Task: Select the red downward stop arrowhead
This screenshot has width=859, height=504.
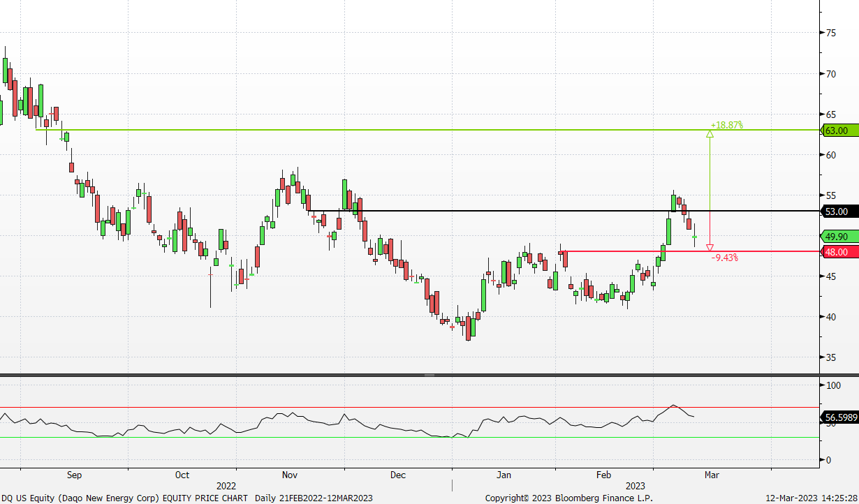Action: click(x=710, y=247)
